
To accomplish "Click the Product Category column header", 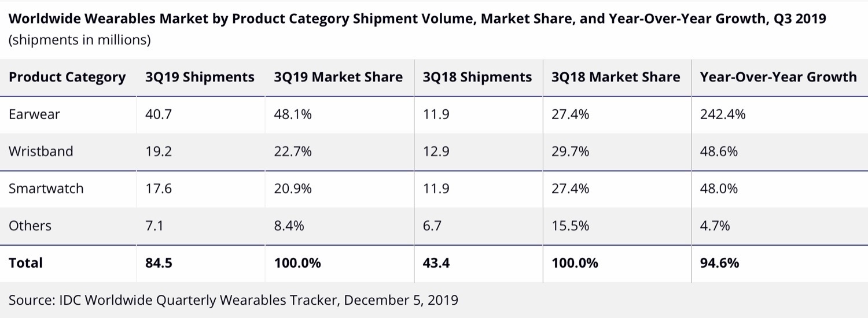I will [67, 77].
